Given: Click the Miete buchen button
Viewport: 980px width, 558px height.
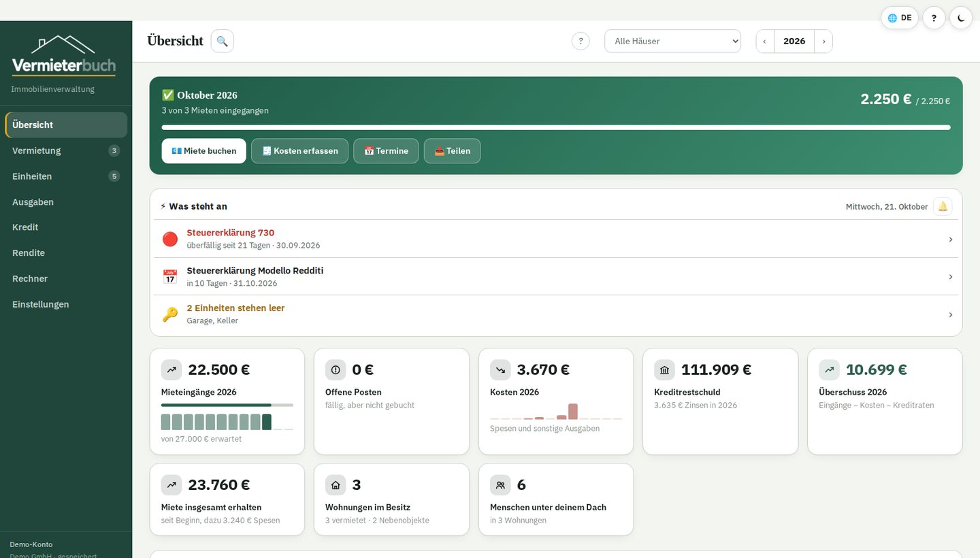Looking at the screenshot, I should (x=203, y=151).
